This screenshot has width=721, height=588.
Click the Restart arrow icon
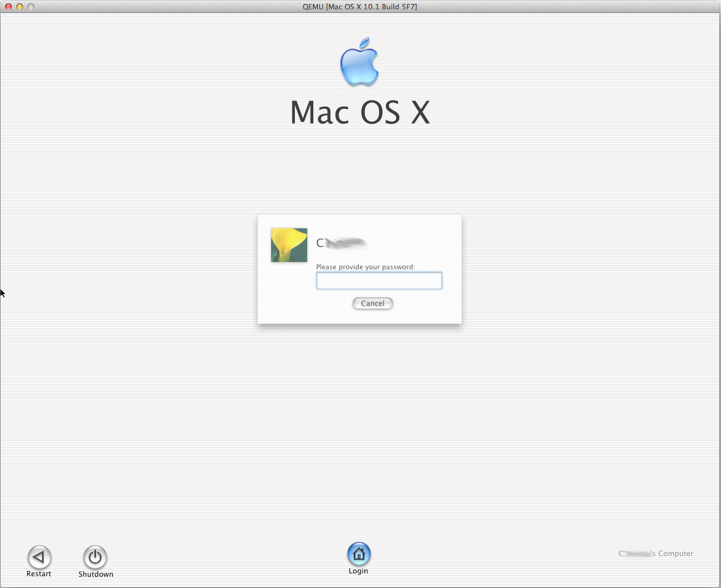click(x=39, y=557)
